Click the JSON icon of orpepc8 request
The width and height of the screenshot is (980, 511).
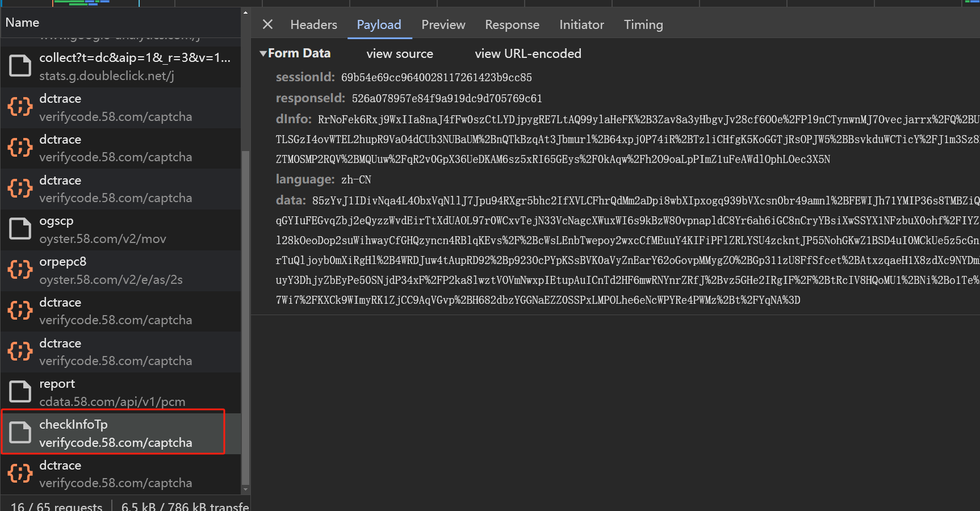click(x=20, y=270)
